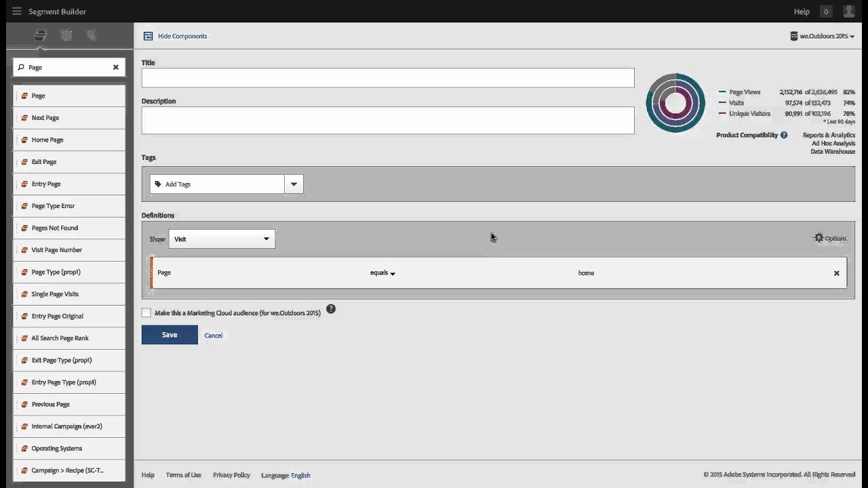Select Entry Page Type (prop1) component

click(69, 382)
